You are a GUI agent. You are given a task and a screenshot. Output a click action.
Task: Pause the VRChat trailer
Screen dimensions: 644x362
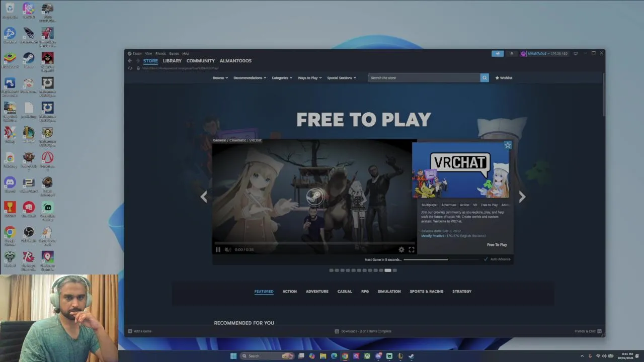click(218, 249)
